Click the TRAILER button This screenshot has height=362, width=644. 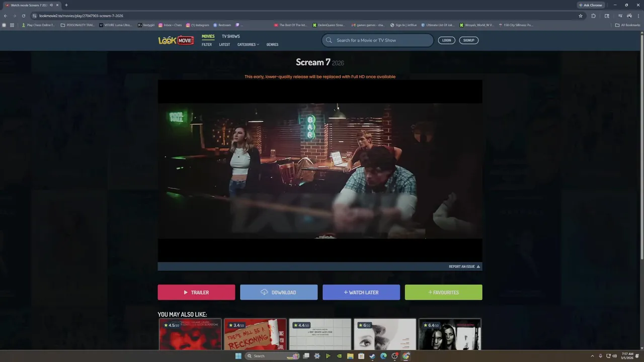[x=196, y=292]
